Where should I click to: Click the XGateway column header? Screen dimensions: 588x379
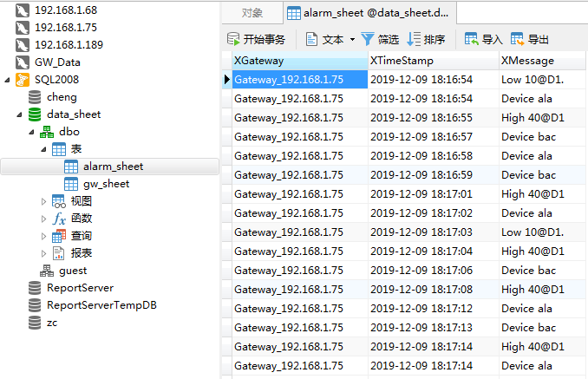(x=300, y=61)
